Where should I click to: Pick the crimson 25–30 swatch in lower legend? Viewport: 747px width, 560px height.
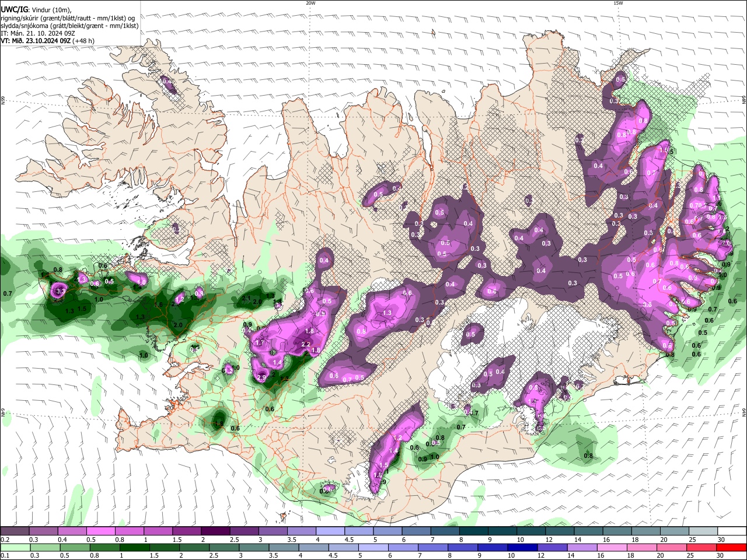700,548
